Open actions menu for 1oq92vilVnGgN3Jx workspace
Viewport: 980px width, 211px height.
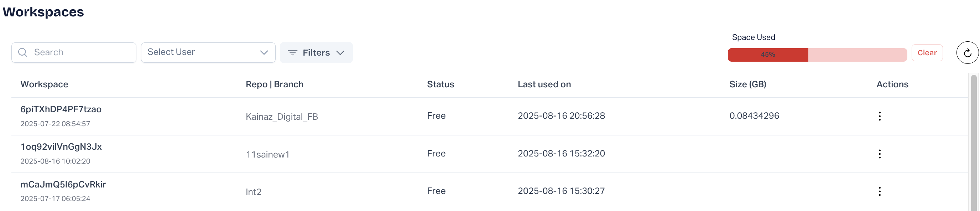click(x=879, y=154)
